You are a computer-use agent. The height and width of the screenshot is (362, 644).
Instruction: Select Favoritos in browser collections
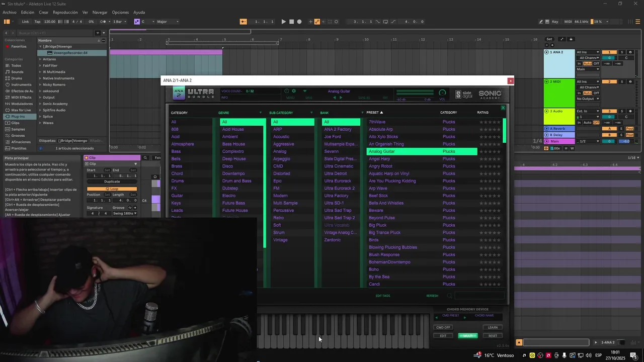(x=19, y=46)
